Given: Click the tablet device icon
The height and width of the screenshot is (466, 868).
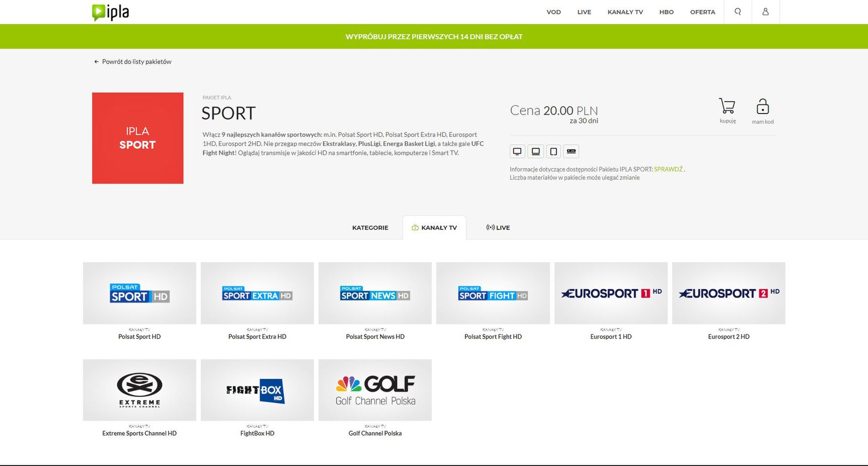Looking at the screenshot, I should pyautogui.click(x=554, y=151).
